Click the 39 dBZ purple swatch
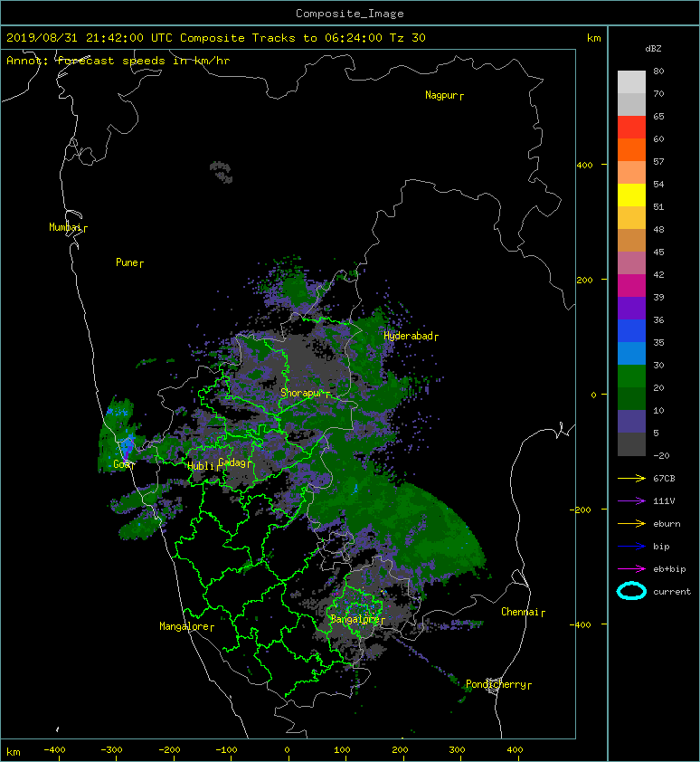Viewport: 700px width, 762px height. coord(631,308)
